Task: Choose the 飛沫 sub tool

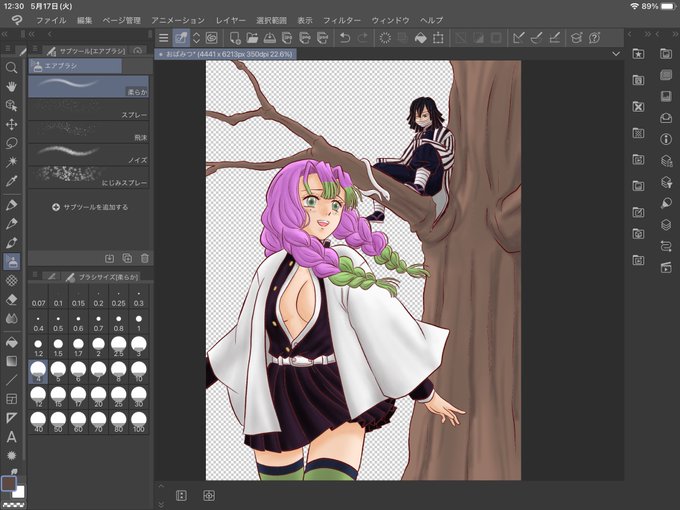Action: point(88,132)
